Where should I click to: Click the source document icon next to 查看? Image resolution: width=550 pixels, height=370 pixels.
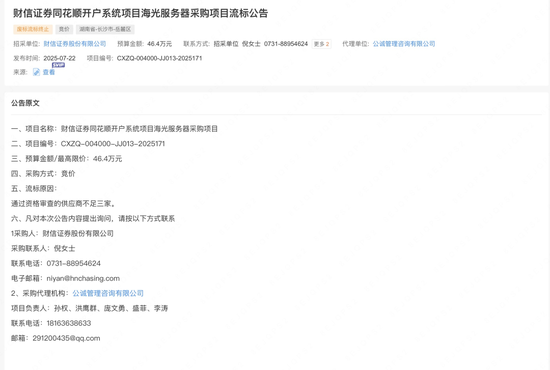[36, 72]
